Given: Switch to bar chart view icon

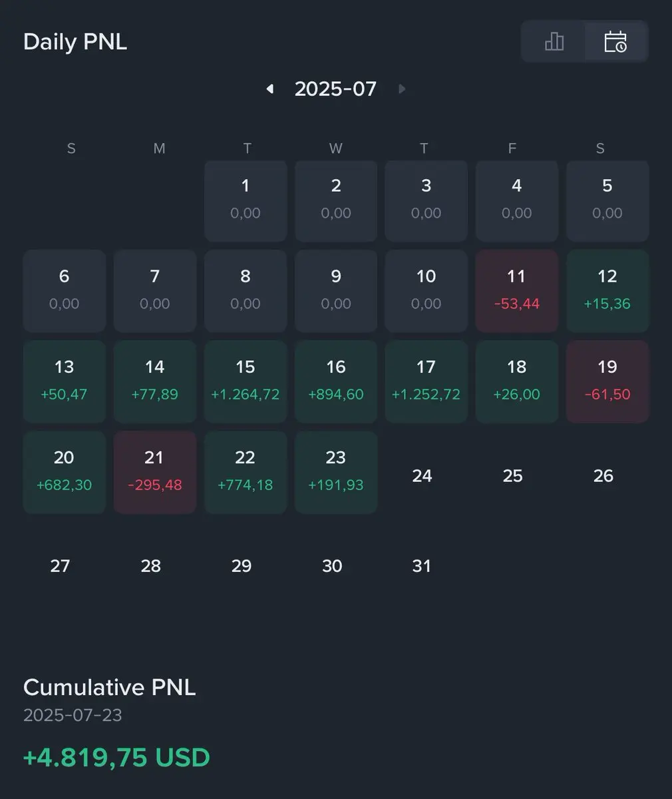Looking at the screenshot, I should click(554, 42).
